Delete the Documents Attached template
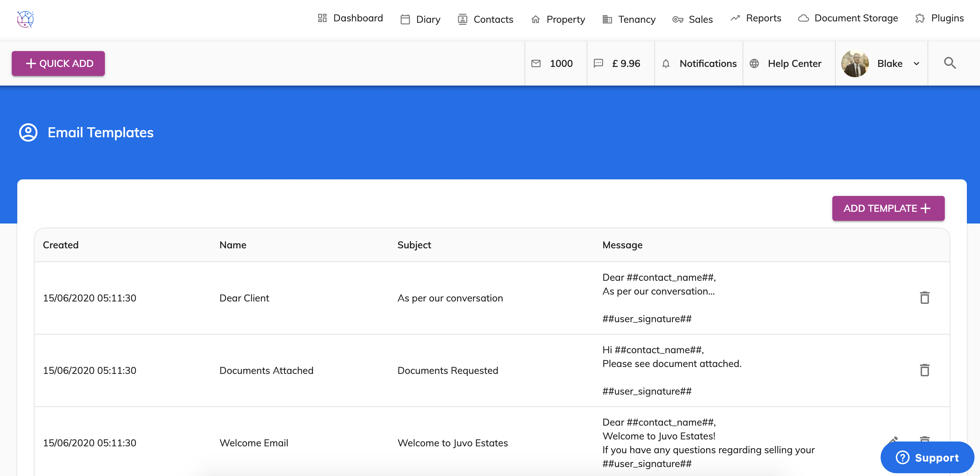This screenshot has width=980, height=476. [924, 370]
